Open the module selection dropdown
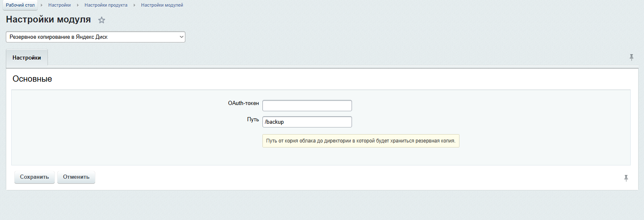The width and height of the screenshot is (644, 220). (95, 37)
